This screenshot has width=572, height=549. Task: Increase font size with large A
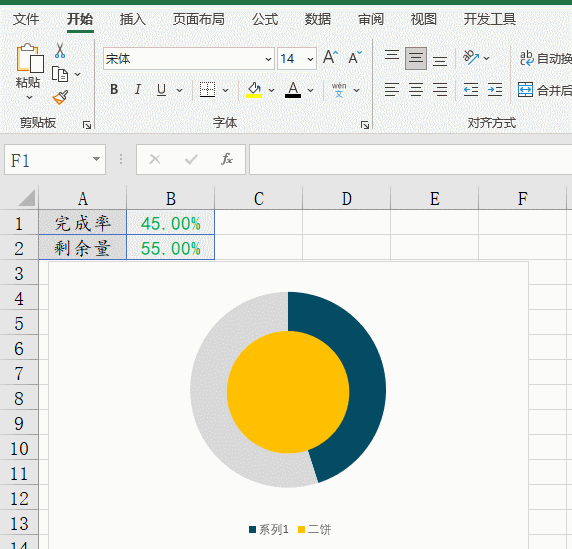[x=331, y=57]
